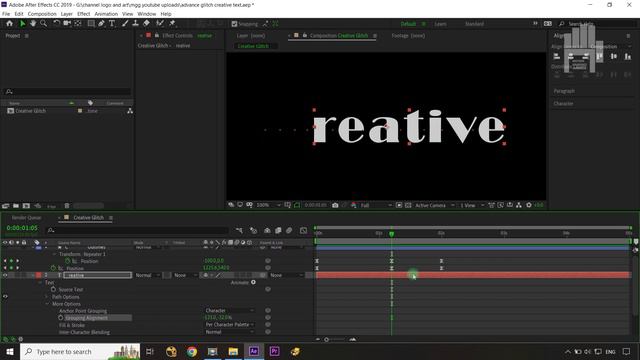640x360 pixels.
Task: Select the Rectangle shape tool
Action: point(91,24)
